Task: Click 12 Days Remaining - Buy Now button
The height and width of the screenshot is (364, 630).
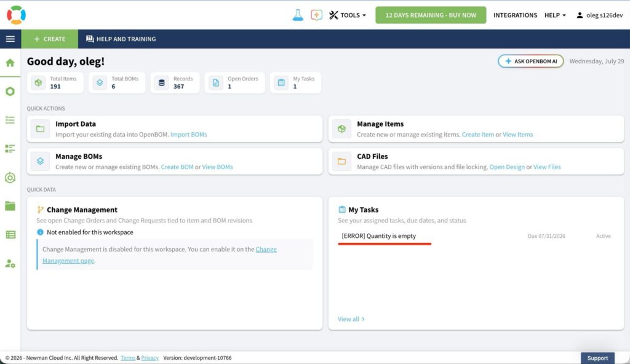Action: point(431,15)
